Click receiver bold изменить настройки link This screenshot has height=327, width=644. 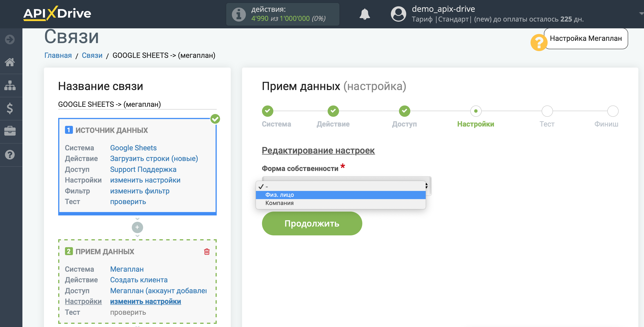tap(146, 301)
